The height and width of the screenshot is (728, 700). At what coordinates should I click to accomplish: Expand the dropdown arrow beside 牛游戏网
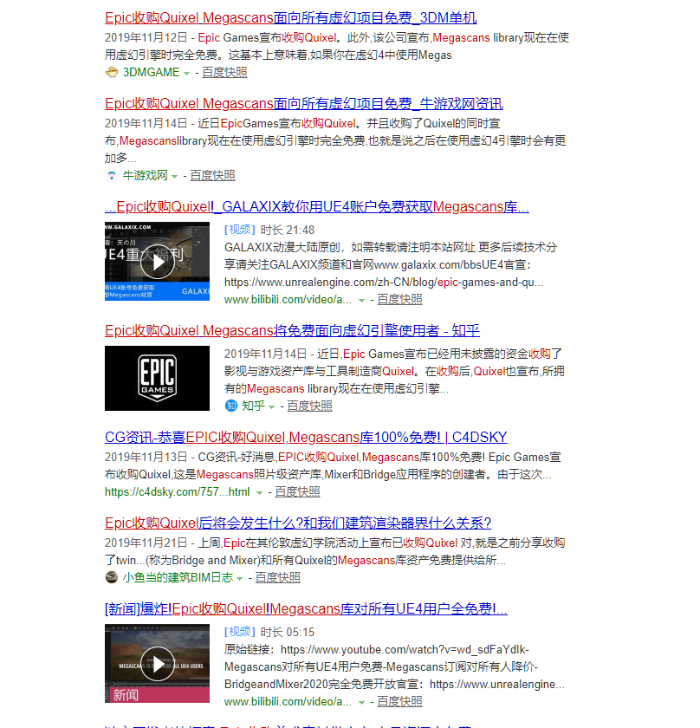point(174,177)
